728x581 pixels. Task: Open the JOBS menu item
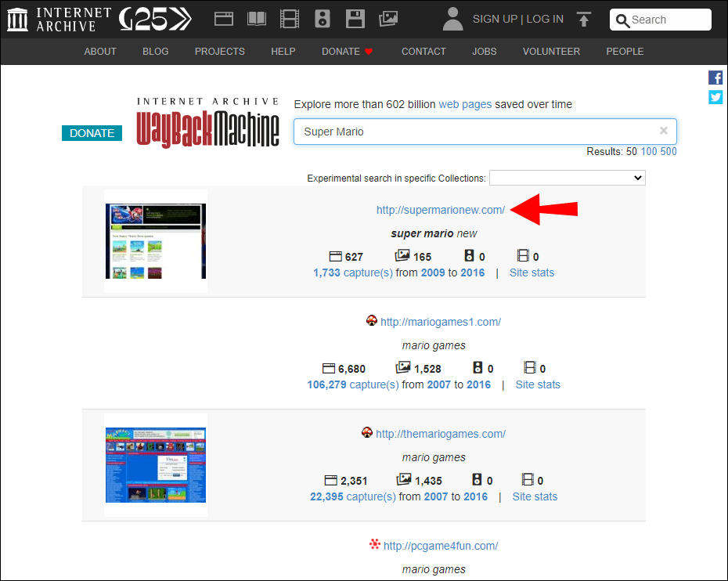tap(485, 52)
